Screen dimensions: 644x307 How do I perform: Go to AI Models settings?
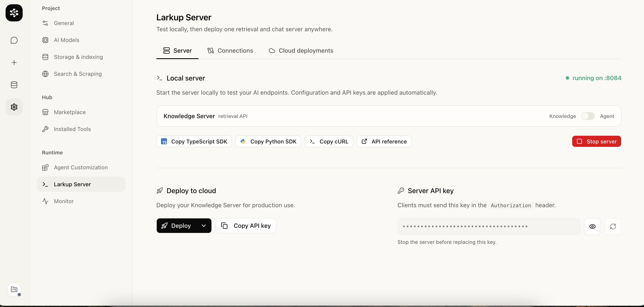point(81,40)
